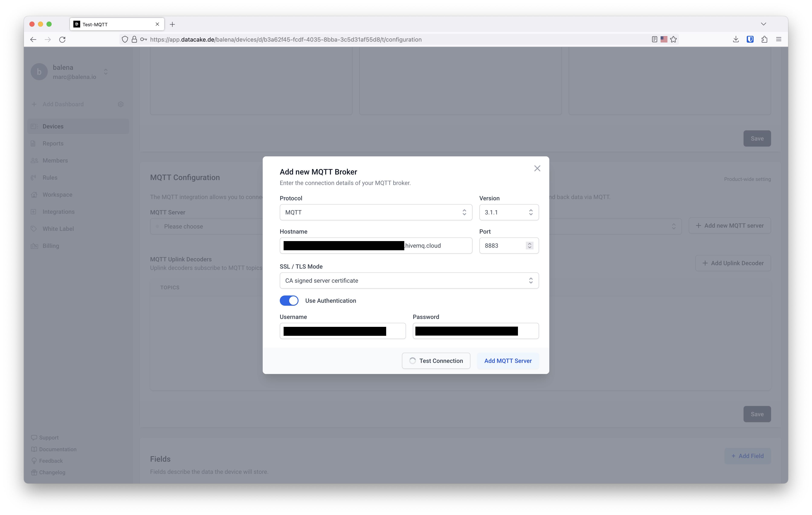Open the browser hamburger menu
Viewport: 812px width, 515px height.
point(779,39)
